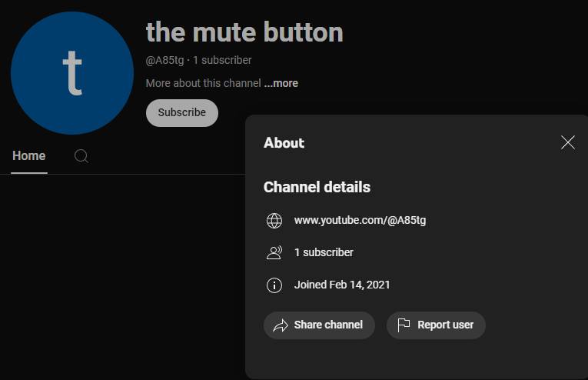Click the 'About' dialog heading
This screenshot has width=588, height=380.
point(284,143)
